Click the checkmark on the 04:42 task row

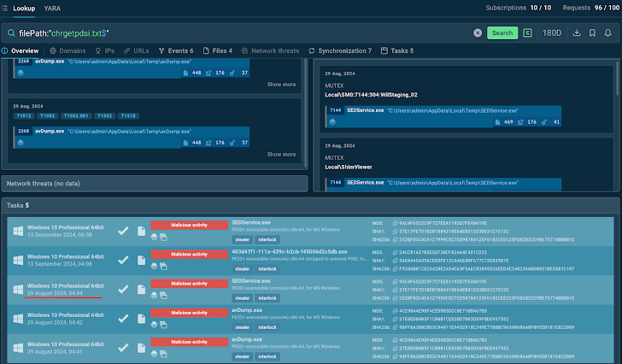coord(123,320)
